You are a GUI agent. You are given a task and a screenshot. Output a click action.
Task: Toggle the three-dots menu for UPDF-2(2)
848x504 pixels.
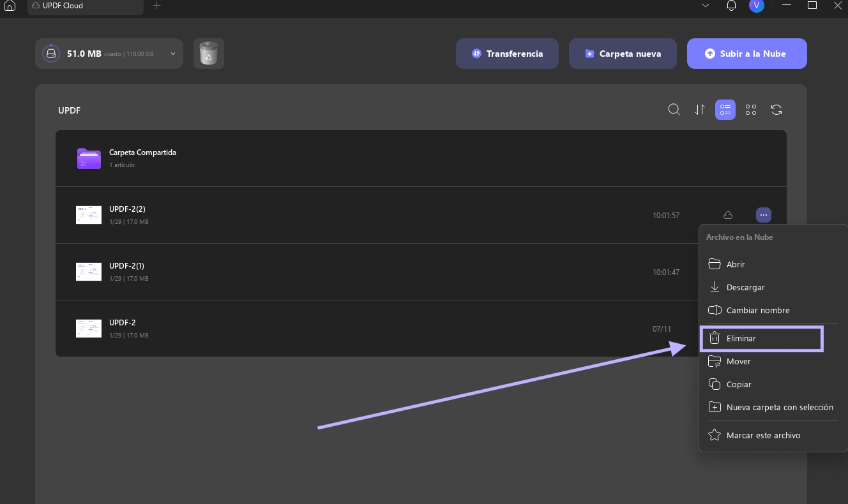[x=764, y=215]
